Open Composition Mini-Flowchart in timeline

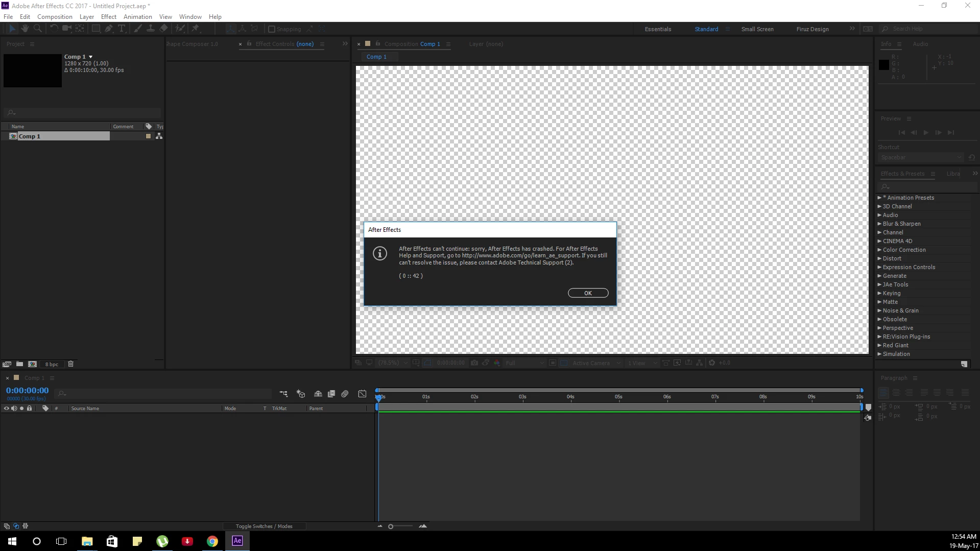click(x=283, y=394)
